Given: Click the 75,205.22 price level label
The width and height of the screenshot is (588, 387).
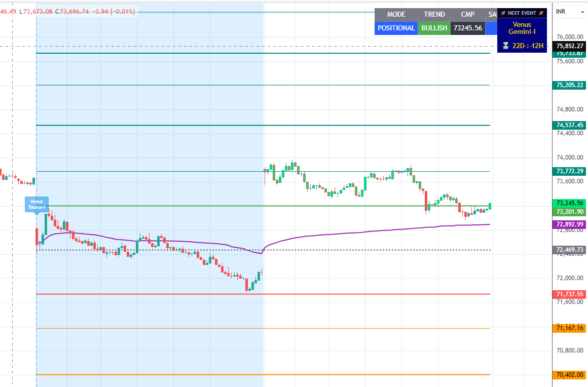Looking at the screenshot, I should click(570, 85).
